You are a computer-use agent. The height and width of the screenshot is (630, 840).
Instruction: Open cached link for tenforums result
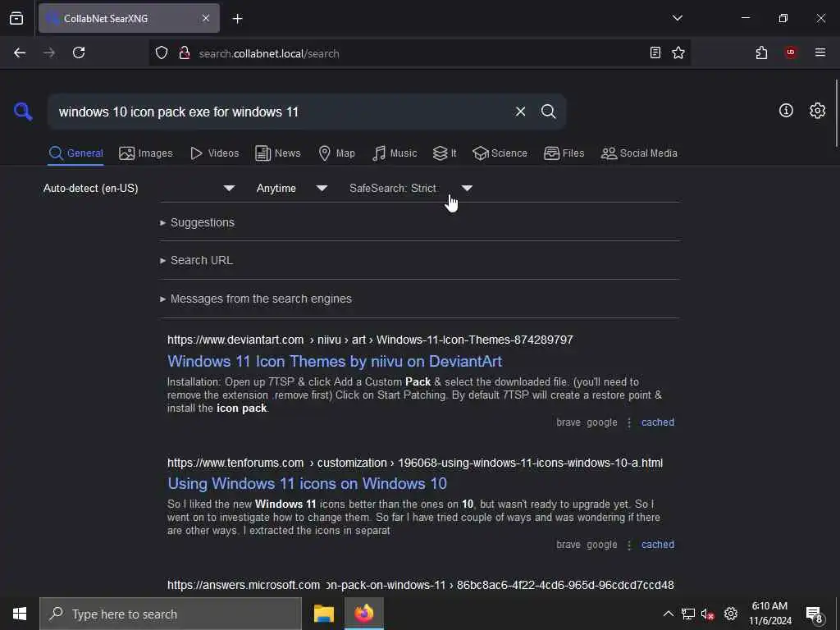(658, 545)
